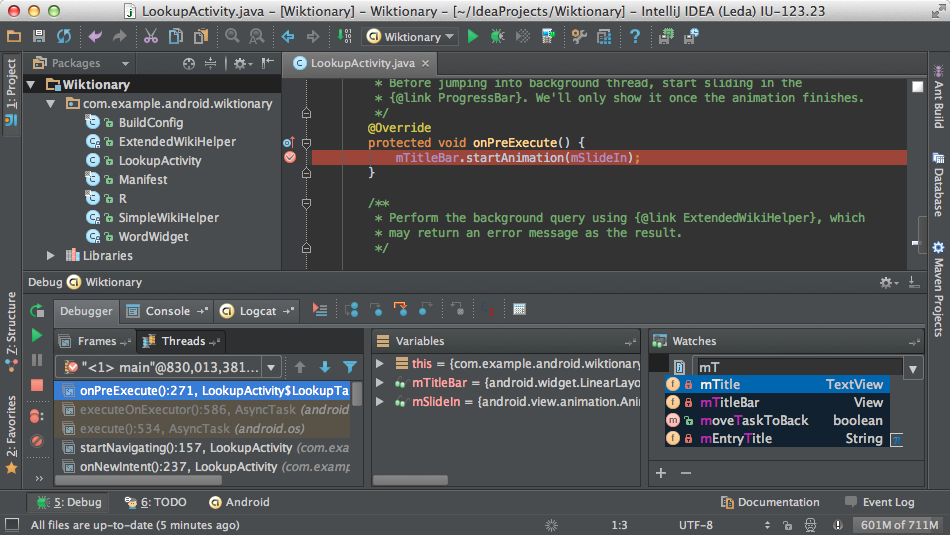Click Show Execution Point debugger icon
Image resolution: width=950 pixels, height=535 pixels.
[x=320, y=310]
